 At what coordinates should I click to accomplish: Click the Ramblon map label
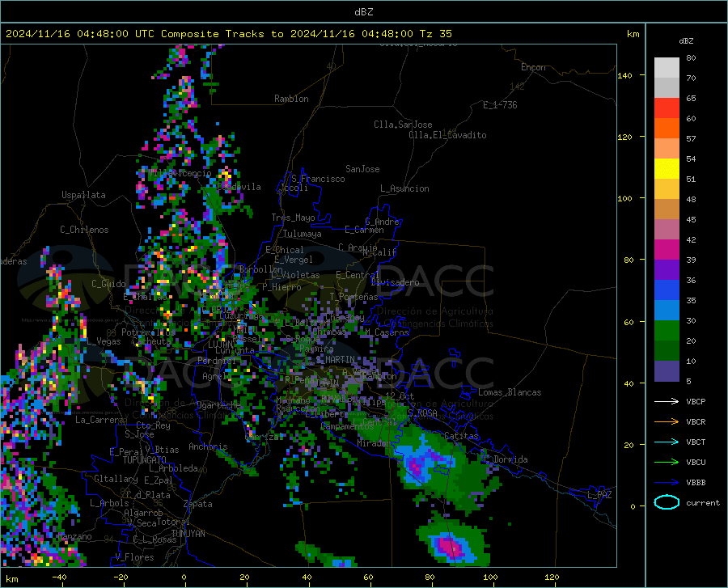click(291, 99)
